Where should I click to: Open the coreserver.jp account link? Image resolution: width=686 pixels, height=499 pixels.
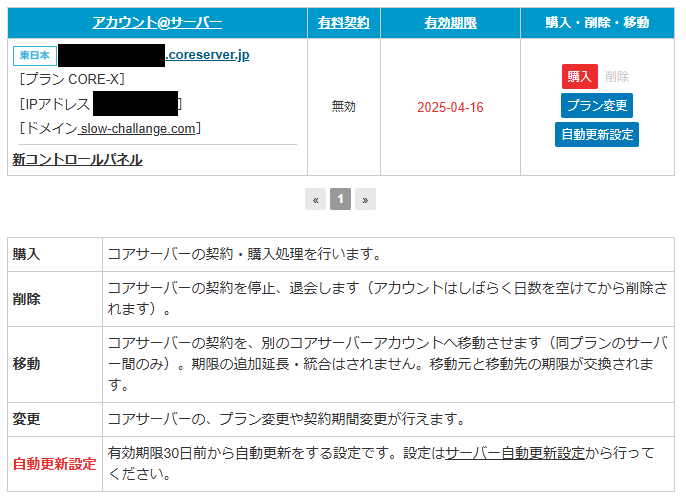pyautogui.click(x=206, y=55)
